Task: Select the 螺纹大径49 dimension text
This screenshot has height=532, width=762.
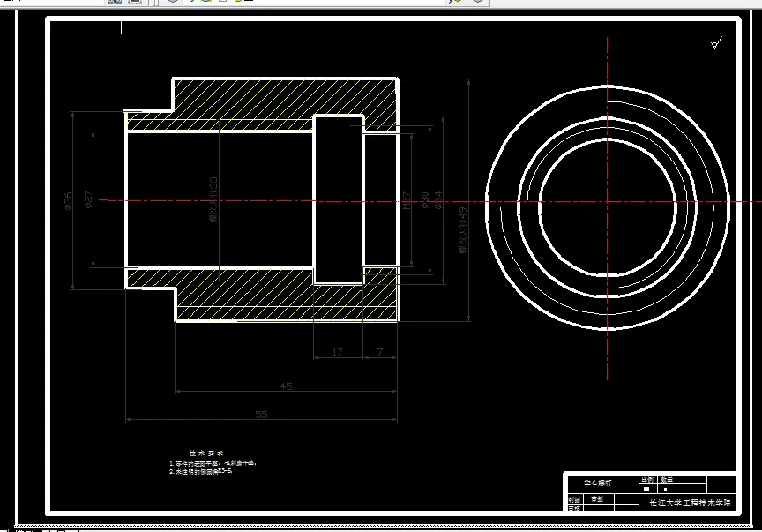Action: pos(463,230)
